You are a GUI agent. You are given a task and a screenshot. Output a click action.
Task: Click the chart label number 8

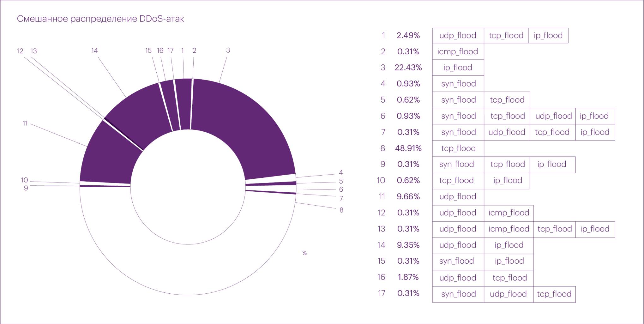point(341,210)
